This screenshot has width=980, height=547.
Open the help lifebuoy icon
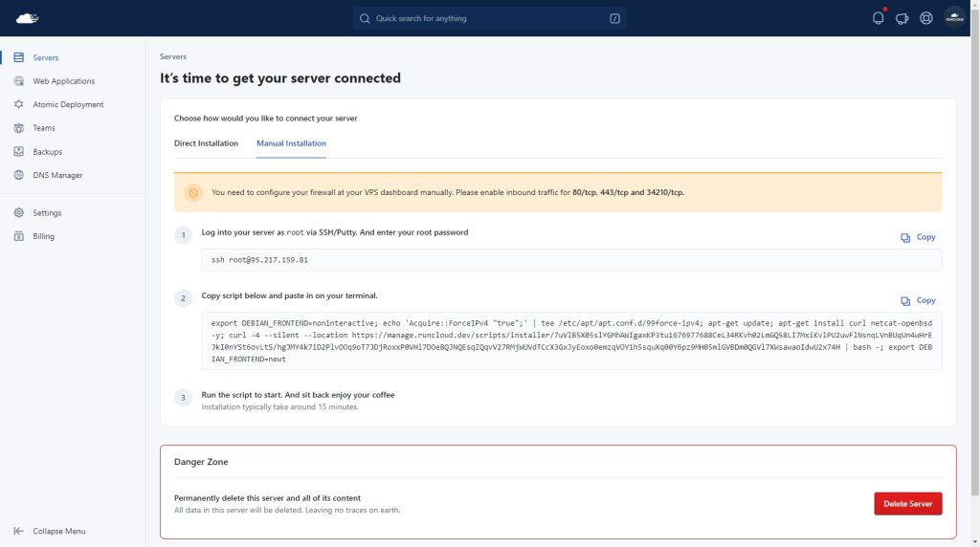[x=925, y=18]
